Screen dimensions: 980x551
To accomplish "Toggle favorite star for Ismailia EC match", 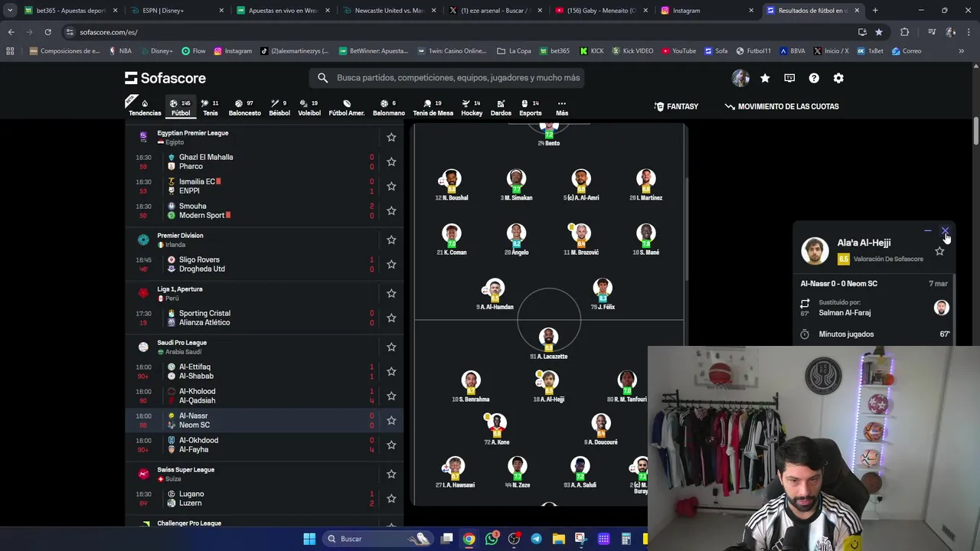I will pyautogui.click(x=391, y=186).
